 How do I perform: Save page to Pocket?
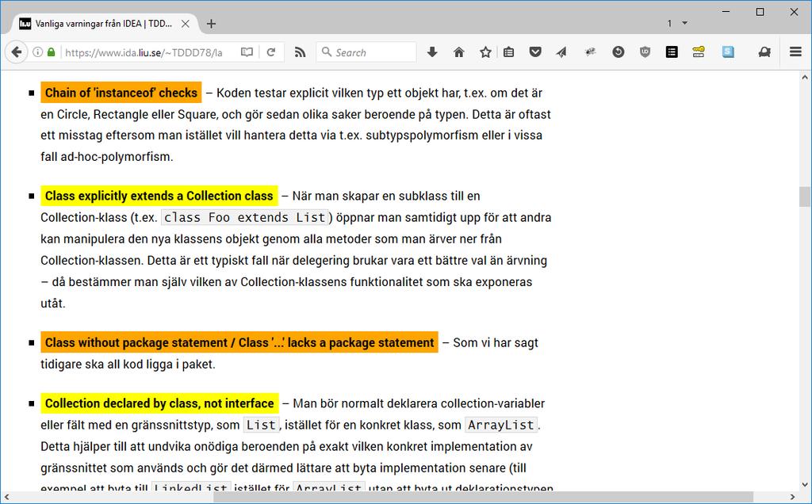pos(535,52)
